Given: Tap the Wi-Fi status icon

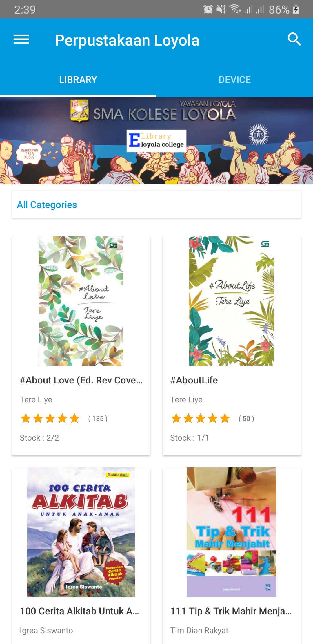Looking at the screenshot, I should pos(235,10).
